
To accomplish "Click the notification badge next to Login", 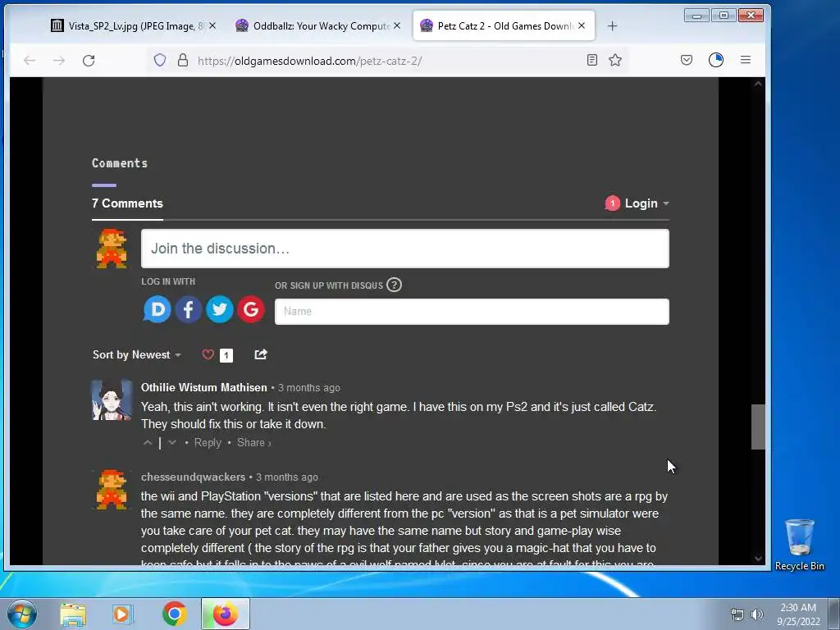I will click(612, 203).
